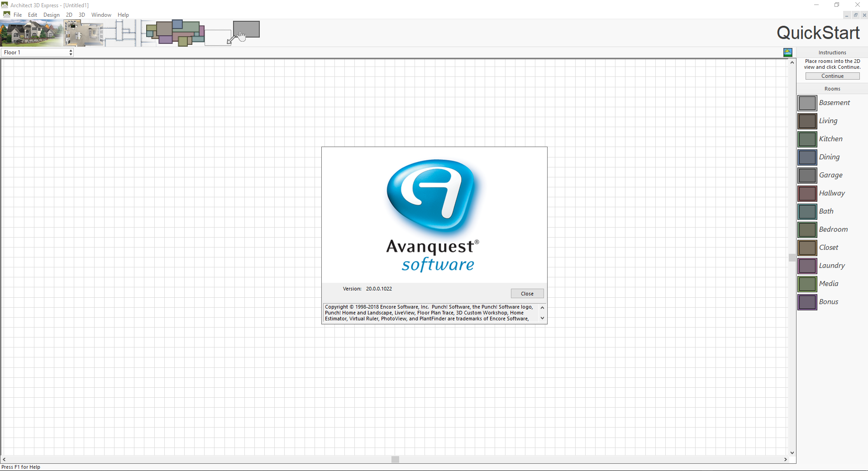The width and height of the screenshot is (868, 471).
Task: Choose the Media room swatch
Action: pyautogui.click(x=807, y=284)
